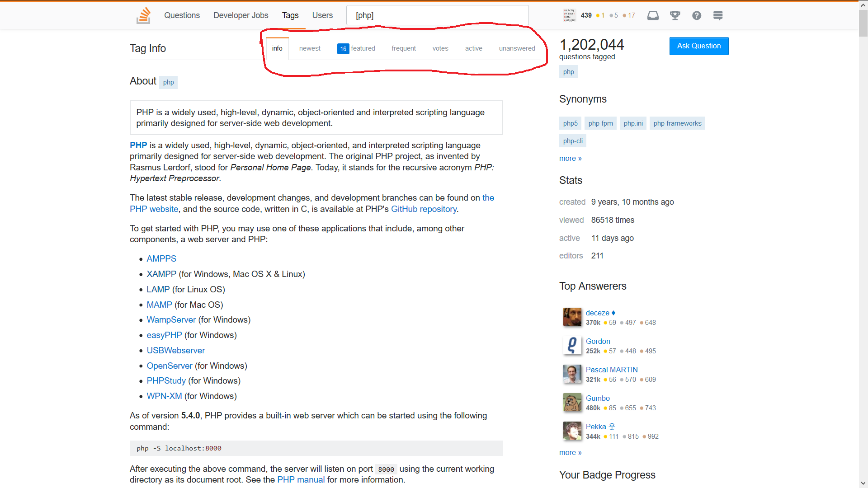Open the php-cli synonym tag

pos(573,141)
